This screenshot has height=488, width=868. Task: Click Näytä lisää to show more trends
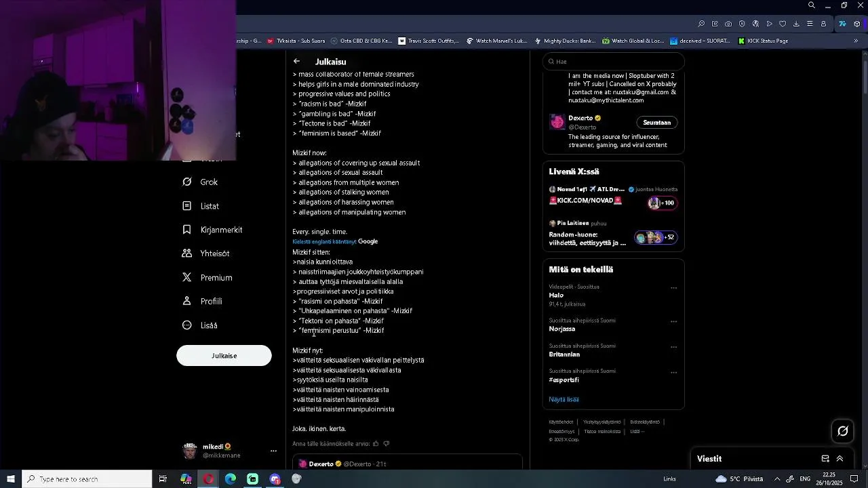pyautogui.click(x=564, y=399)
